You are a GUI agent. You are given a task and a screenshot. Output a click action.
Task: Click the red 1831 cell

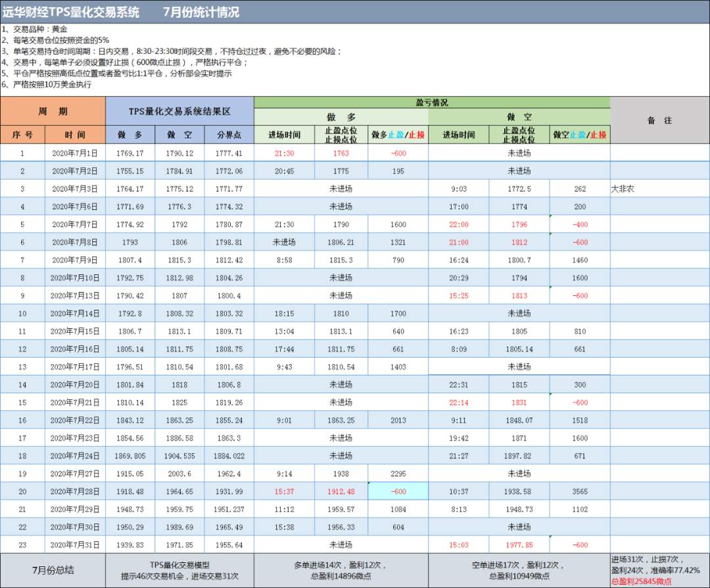tap(519, 403)
